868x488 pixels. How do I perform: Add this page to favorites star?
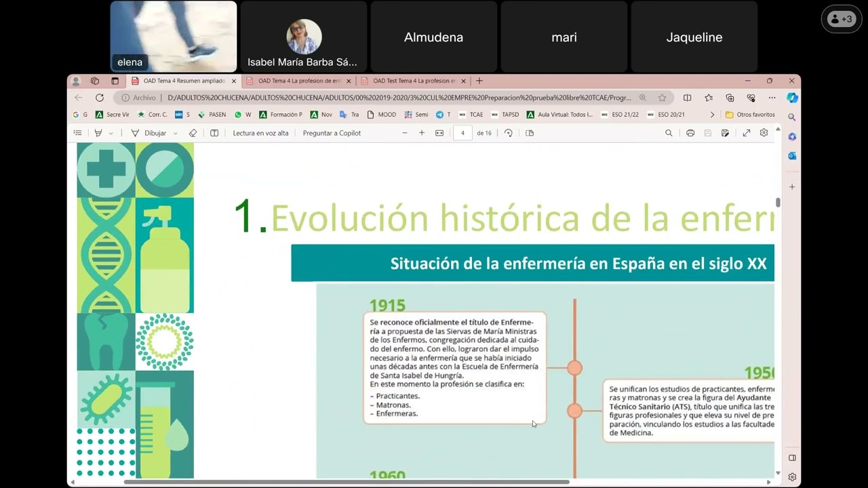coord(662,98)
